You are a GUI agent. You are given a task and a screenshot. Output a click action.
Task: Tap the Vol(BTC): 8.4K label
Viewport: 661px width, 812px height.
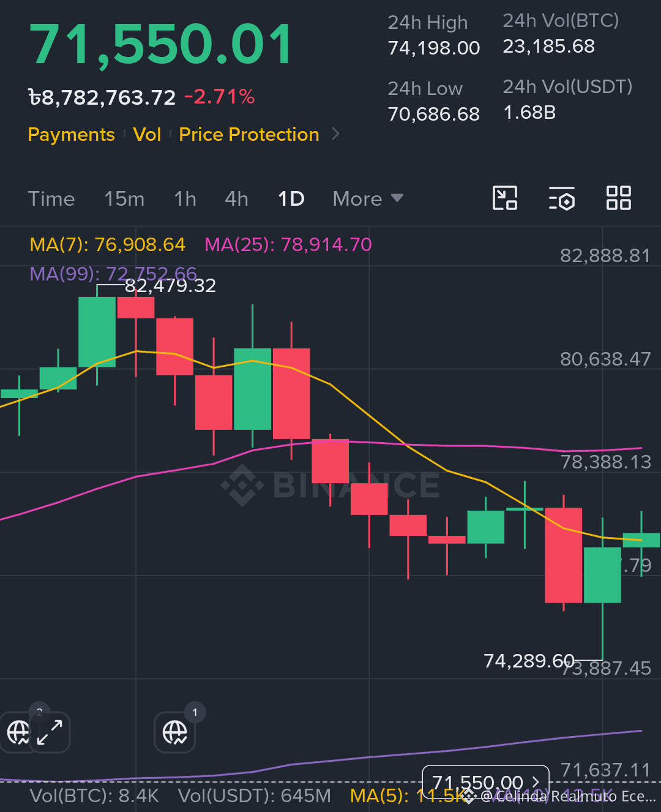(x=94, y=795)
